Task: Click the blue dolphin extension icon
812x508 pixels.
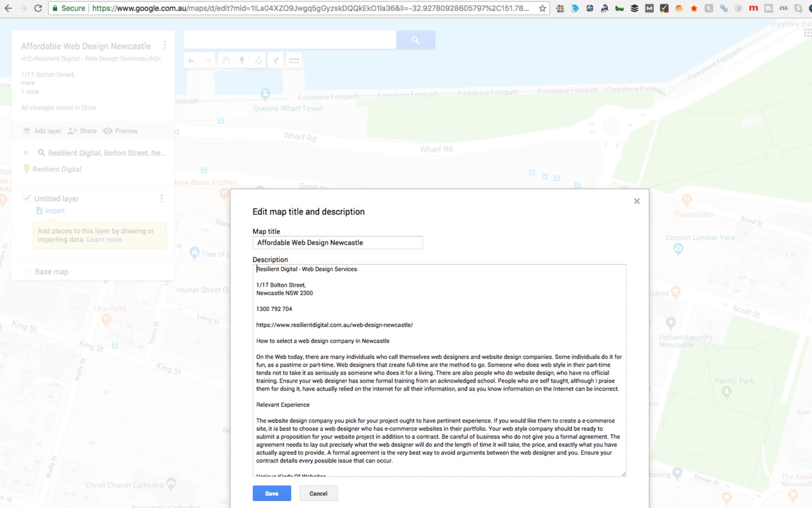Action: [x=575, y=8]
